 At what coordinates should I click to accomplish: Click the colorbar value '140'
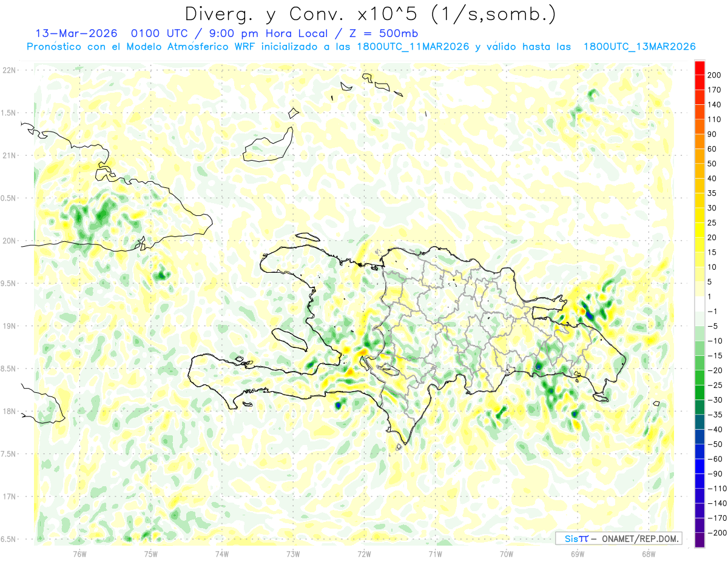click(714, 105)
